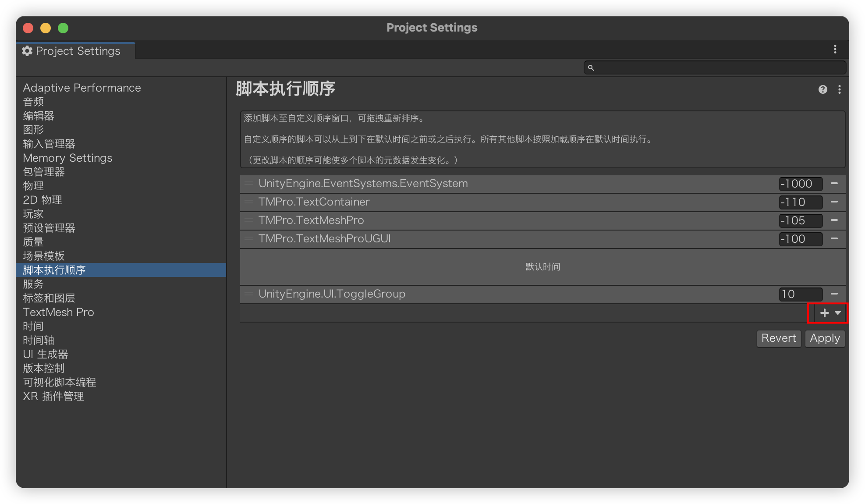Select TextMesh Pro category in sidebar
The width and height of the screenshot is (865, 504).
(58, 312)
